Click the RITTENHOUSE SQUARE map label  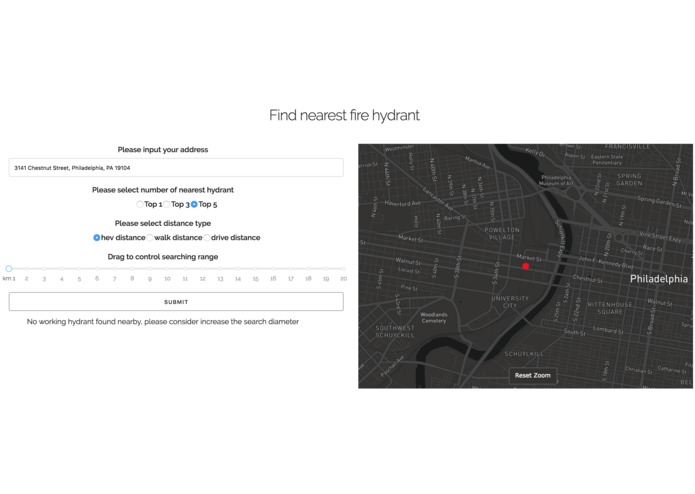610,308
